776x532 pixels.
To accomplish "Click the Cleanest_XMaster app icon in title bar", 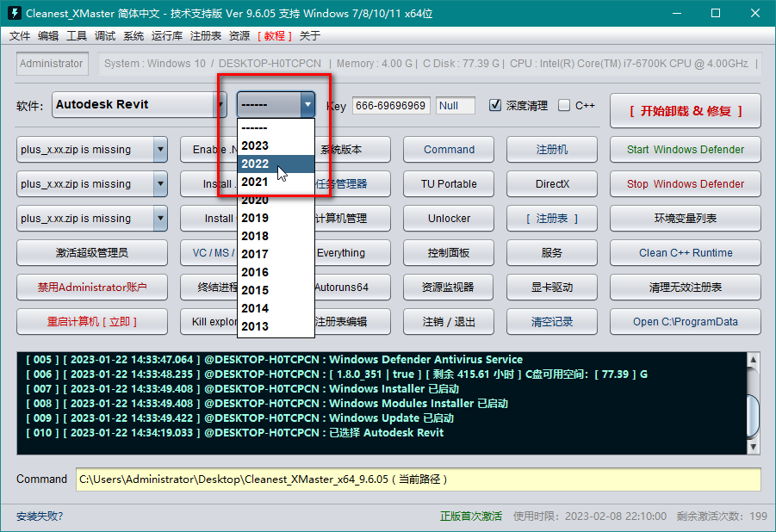I will pyautogui.click(x=15, y=13).
